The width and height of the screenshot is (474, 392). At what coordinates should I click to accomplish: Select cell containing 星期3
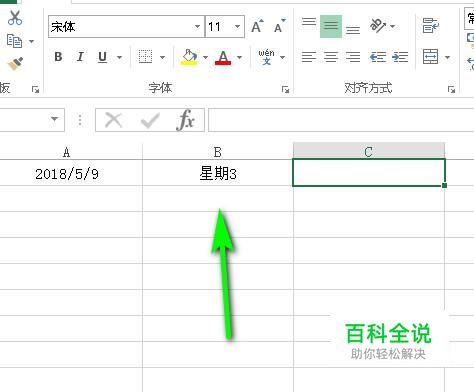218,173
